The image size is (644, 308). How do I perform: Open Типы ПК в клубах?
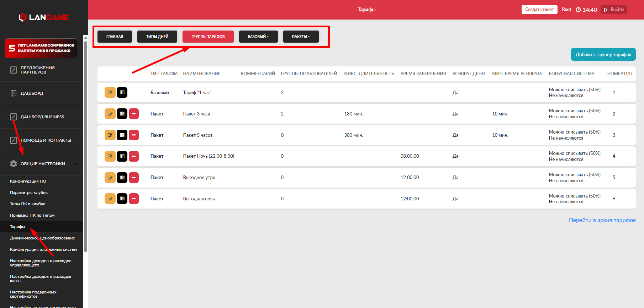[x=27, y=204]
